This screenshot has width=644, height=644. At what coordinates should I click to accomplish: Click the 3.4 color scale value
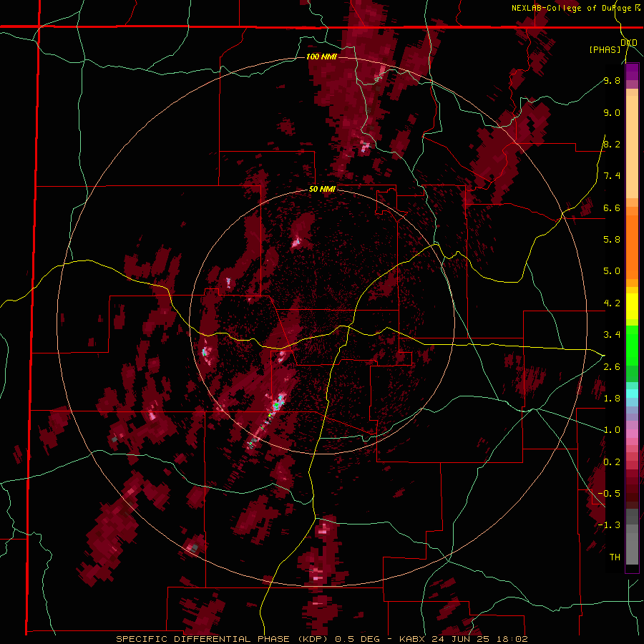click(x=612, y=335)
